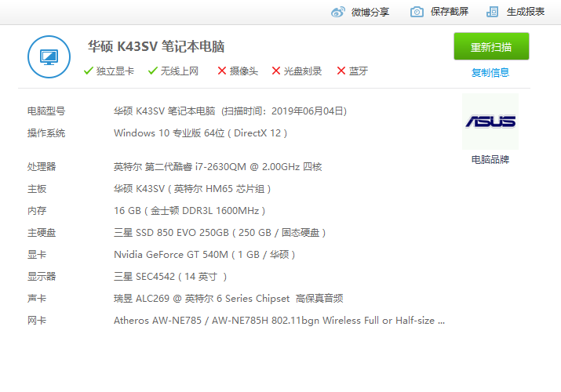Select the 16 GB DDR3L 1600MHz value
The height and width of the screenshot is (392, 561).
point(190,210)
